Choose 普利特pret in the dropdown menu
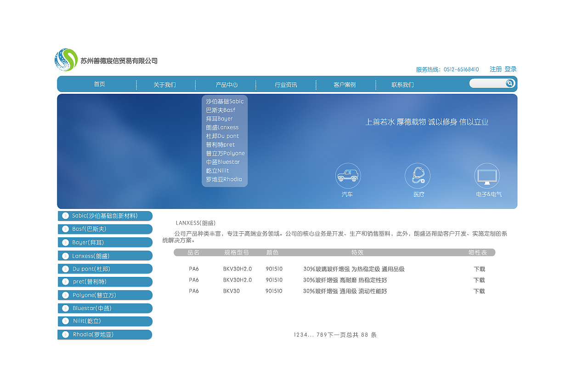 click(x=220, y=144)
